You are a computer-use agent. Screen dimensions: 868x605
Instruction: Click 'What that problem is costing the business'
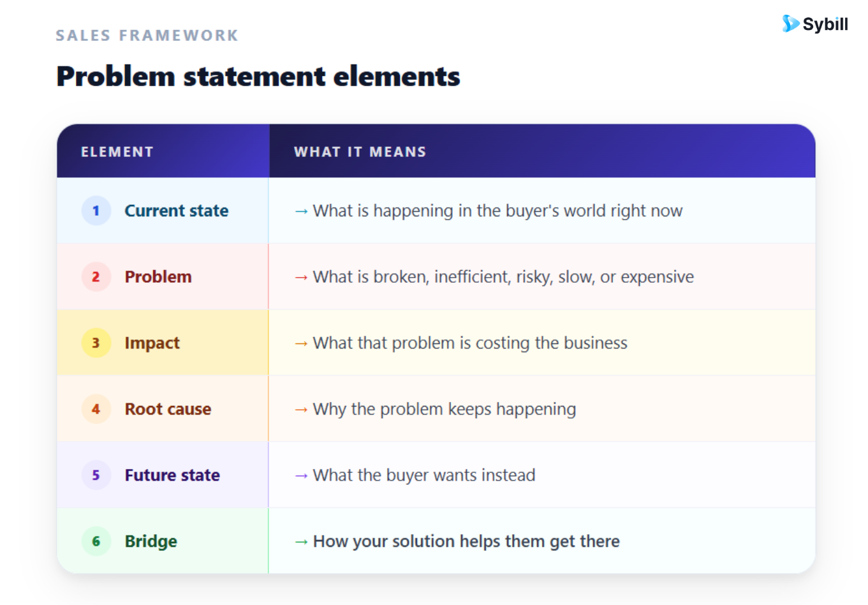[470, 343]
